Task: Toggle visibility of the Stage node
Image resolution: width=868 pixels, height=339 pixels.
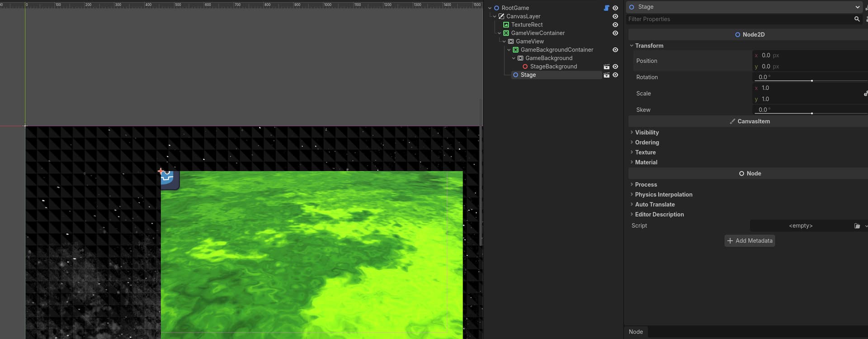Action: (x=615, y=75)
